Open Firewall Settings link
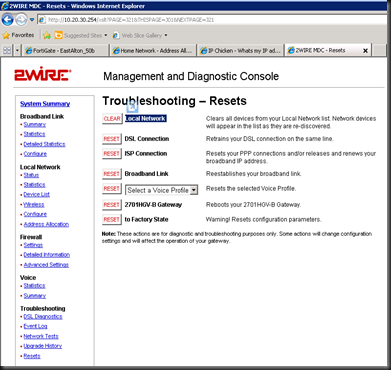Screen dimensions: 391x370 pos(33,245)
